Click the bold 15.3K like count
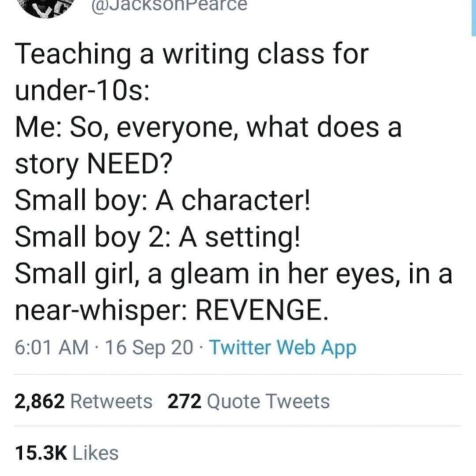The height and width of the screenshot is (476, 476). (41, 453)
